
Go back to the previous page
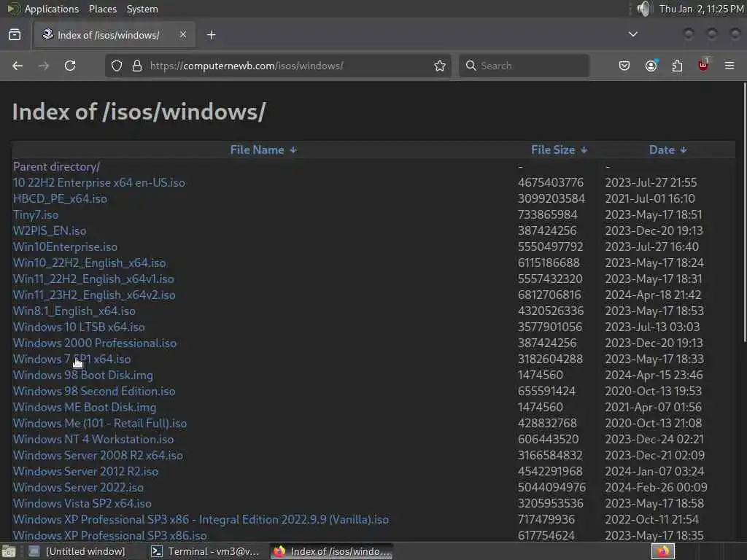(18, 66)
